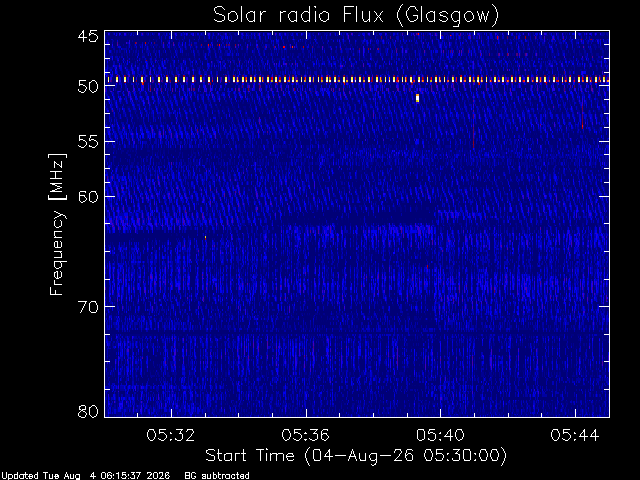Click the yellow dotted interference line near 50 MHz
Screen dimensions: 640x480
pos(357,80)
